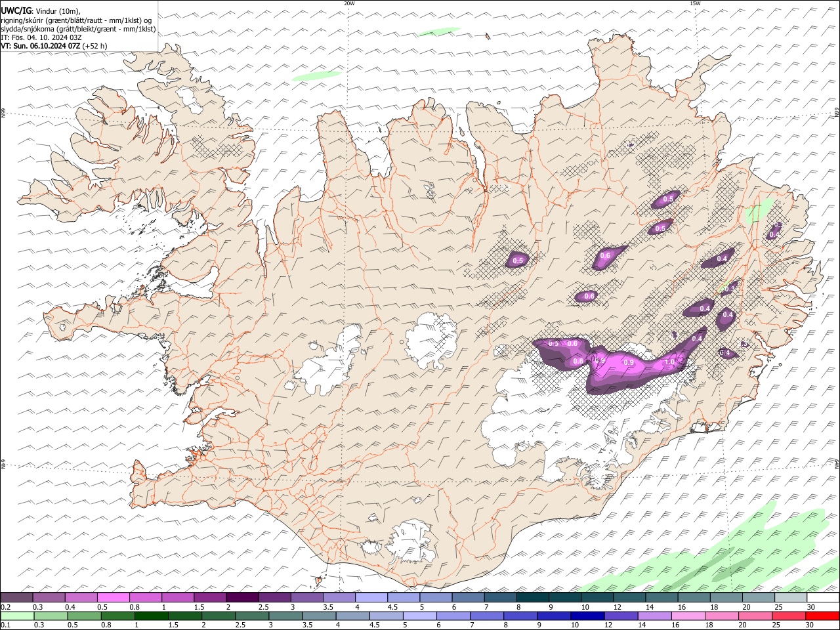
Task: Click the '18' label on the purple snow scale
Action: 714,607
